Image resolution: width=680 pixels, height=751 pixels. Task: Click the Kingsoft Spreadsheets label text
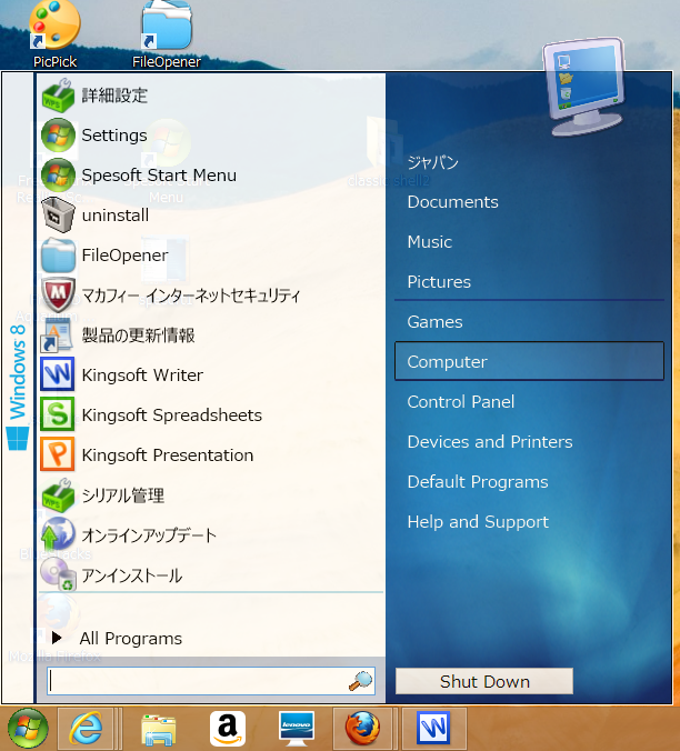172,415
